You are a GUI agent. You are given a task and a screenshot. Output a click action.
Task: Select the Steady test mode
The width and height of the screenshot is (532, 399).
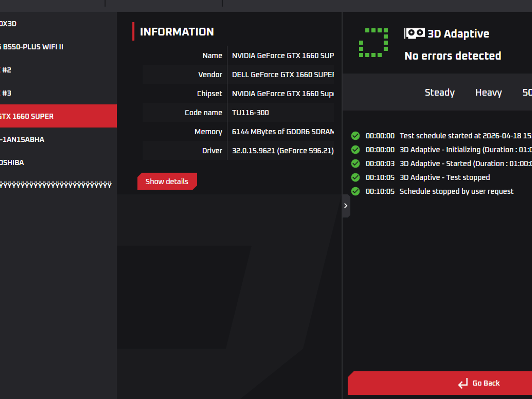[x=440, y=92]
